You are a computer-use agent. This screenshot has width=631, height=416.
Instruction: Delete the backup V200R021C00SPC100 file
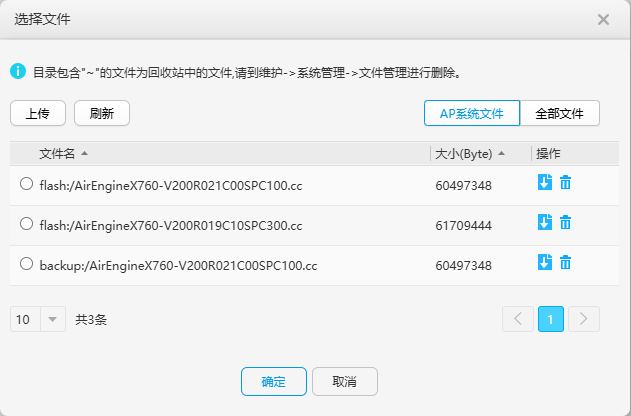pos(565,262)
